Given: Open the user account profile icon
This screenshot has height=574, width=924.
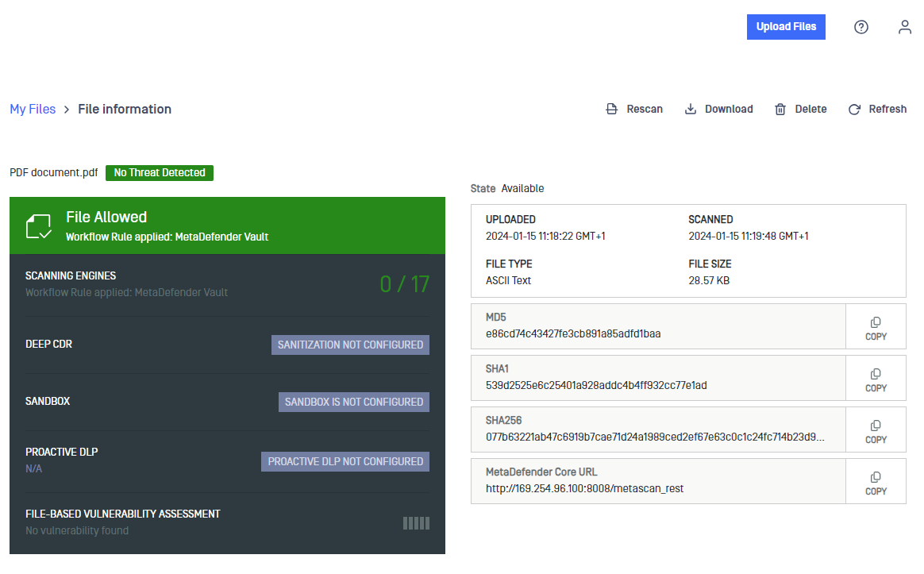Looking at the screenshot, I should [x=905, y=26].
